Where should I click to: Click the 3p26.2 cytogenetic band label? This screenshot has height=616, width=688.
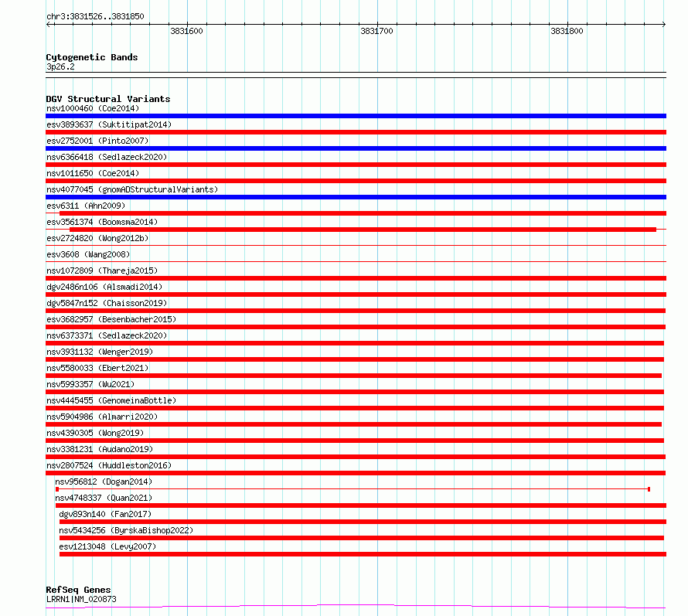pyautogui.click(x=60, y=66)
